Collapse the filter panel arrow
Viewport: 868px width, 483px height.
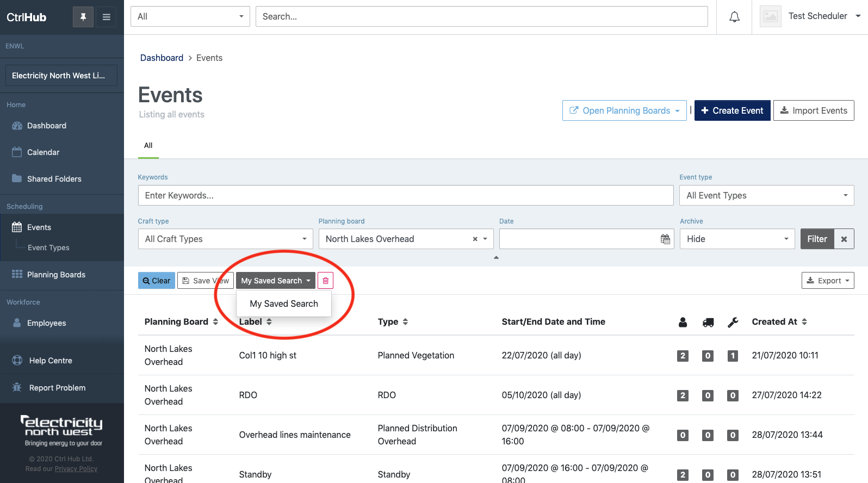(x=496, y=257)
